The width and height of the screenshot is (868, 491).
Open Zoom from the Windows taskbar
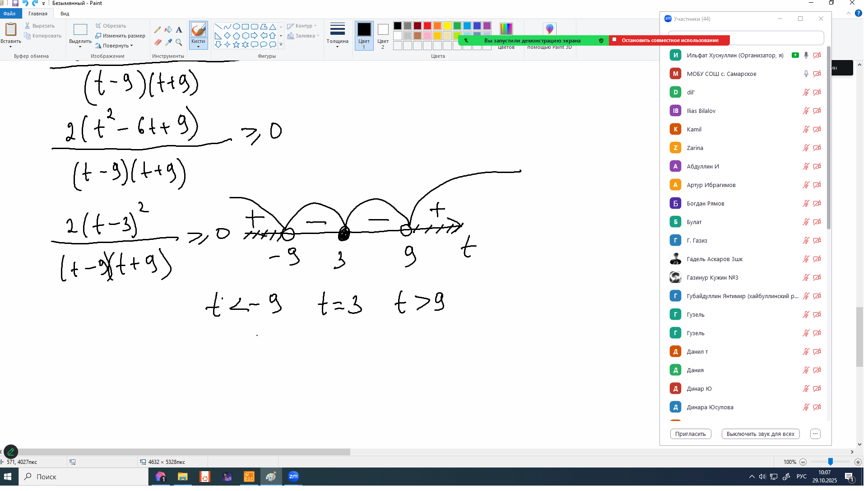(x=293, y=477)
